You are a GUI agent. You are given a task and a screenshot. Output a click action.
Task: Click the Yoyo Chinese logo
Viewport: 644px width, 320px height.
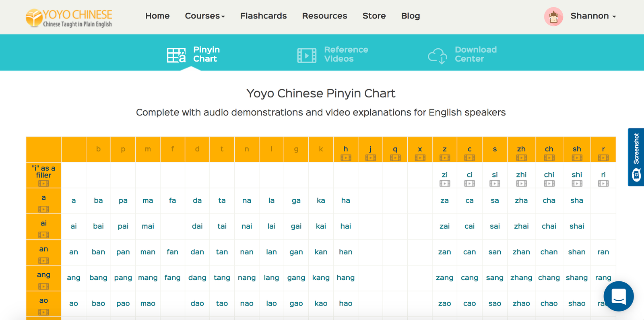point(69,18)
